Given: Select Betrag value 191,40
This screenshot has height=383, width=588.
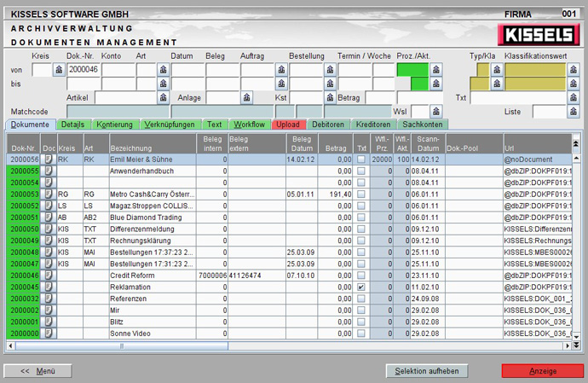Looking at the screenshot, I should click(341, 194).
